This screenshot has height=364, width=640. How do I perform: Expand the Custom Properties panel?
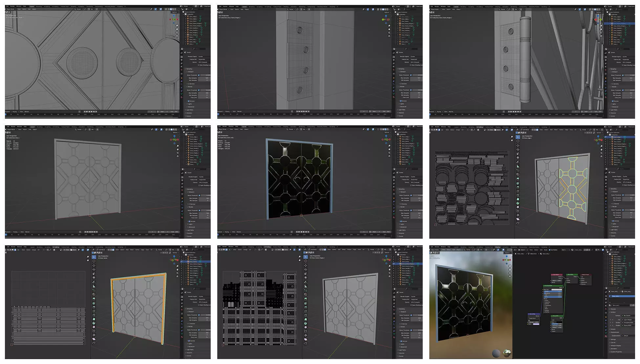pyautogui.click(x=616, y=352)
